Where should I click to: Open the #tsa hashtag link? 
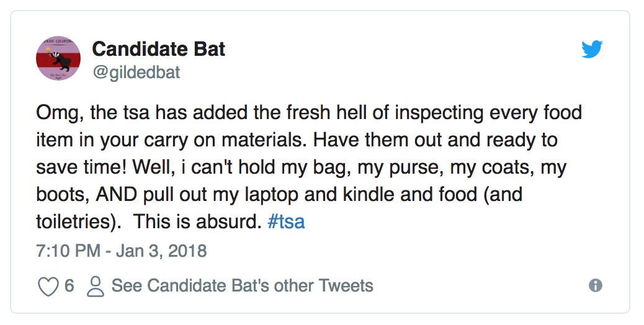click(286, 221)
